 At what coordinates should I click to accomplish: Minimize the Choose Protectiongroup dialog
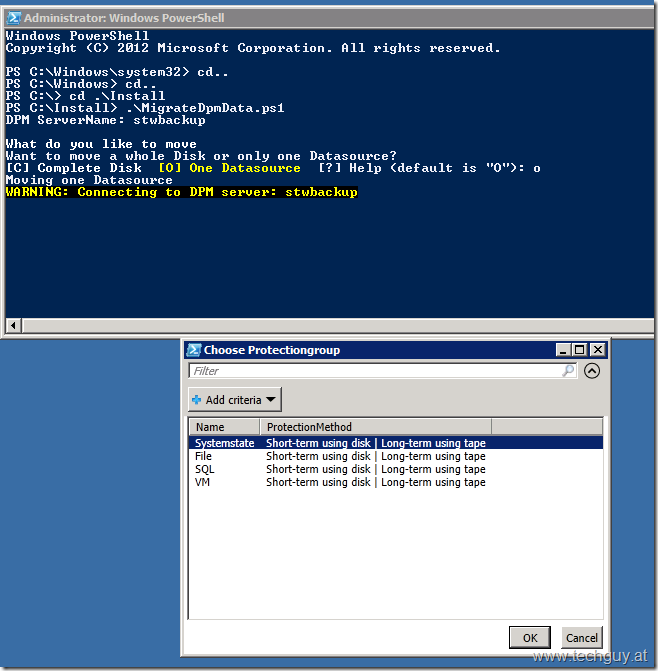[x=563, y=350]
